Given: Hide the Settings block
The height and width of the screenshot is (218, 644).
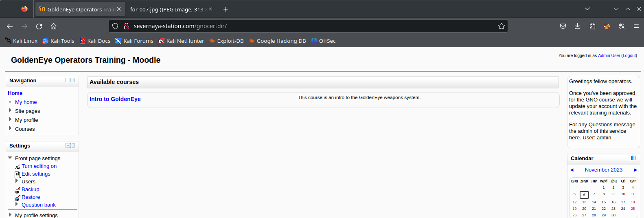Looking at the screenshot, I should (x=68, y=145).
